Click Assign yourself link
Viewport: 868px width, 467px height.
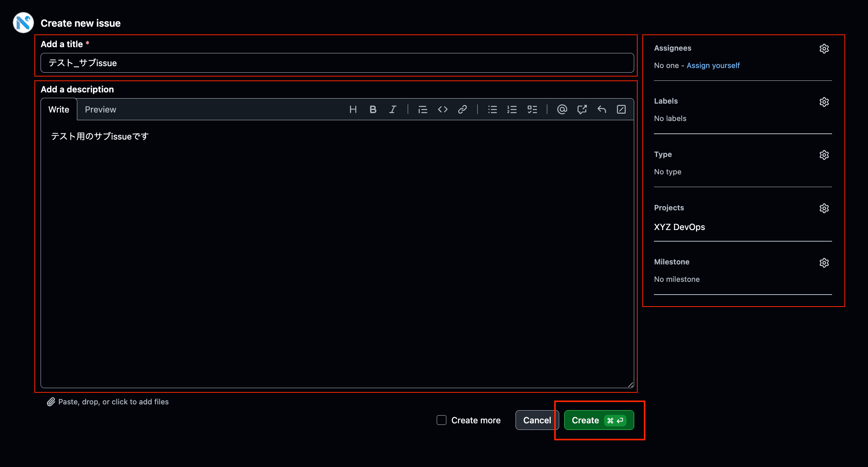point(713,65)
